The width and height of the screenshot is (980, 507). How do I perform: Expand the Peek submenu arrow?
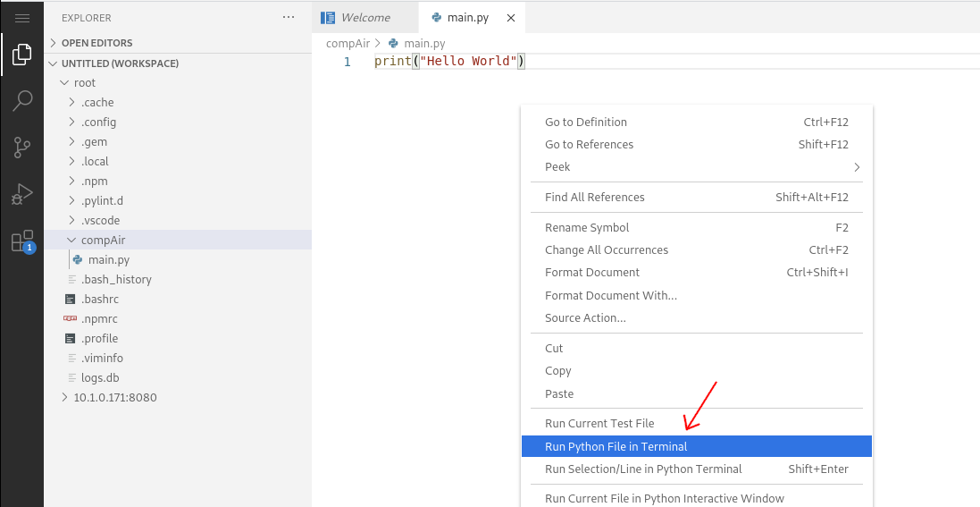(x=857, y=167)
